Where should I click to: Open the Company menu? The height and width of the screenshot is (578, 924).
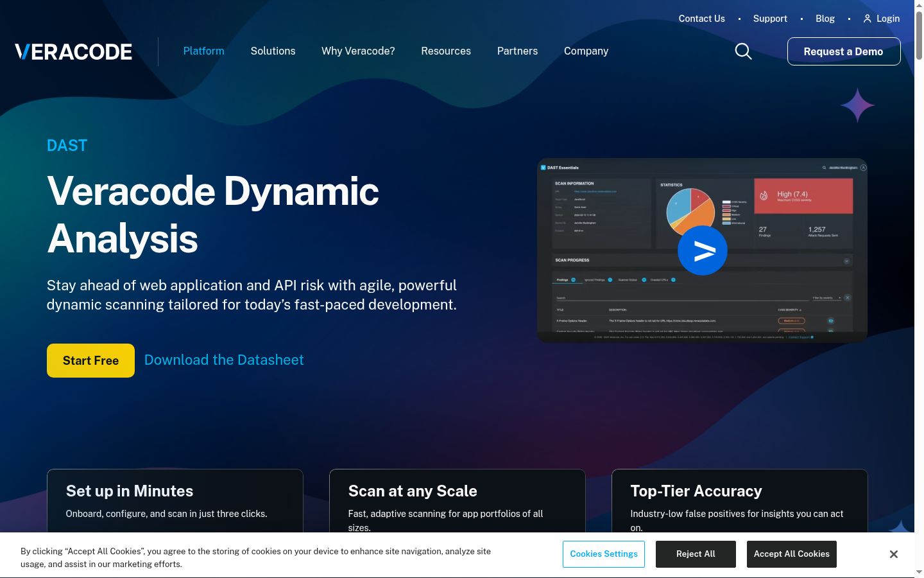pyautogui.click(x=586, y=51)
